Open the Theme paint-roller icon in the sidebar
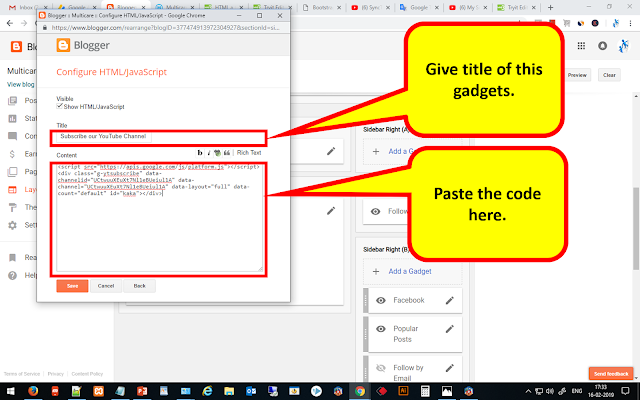640x400 pixels. click(x=13, y=207)
